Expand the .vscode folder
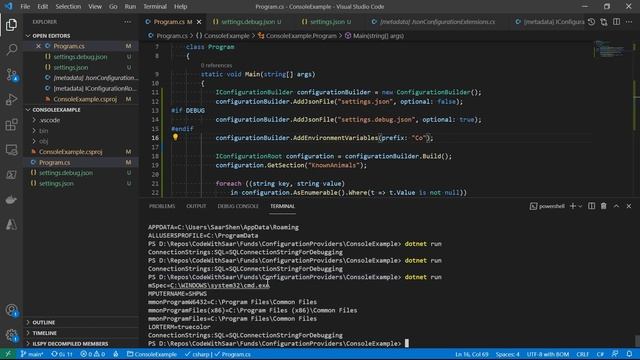The height and width of the screenshot is (360, 640). [50, 120]
